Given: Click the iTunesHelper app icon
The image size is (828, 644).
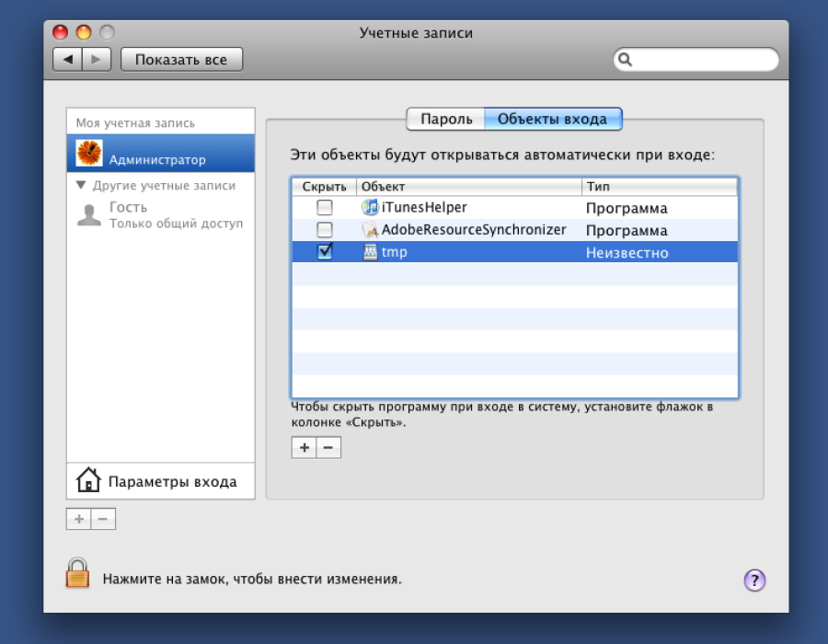Looking at the screenshot, I should tap(370, 207).
